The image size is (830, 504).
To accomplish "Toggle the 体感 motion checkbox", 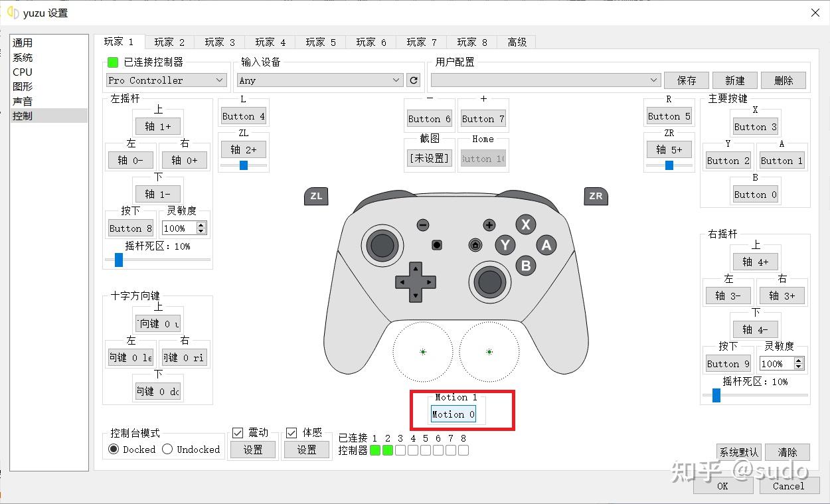I will tap(291, 433).
